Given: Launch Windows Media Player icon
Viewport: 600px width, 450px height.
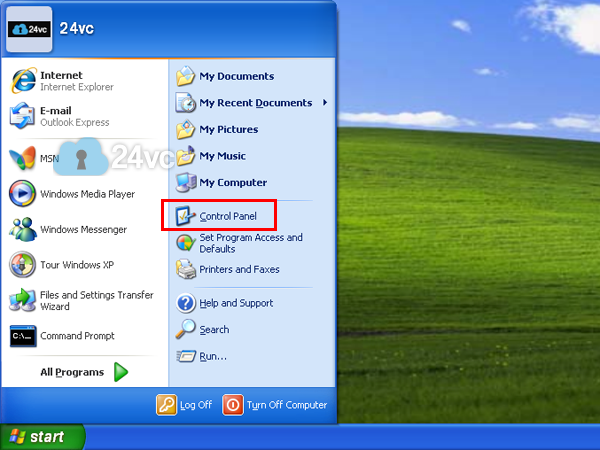Looking at the screenshot, I should pyautogui.click(x=23, y=194).
